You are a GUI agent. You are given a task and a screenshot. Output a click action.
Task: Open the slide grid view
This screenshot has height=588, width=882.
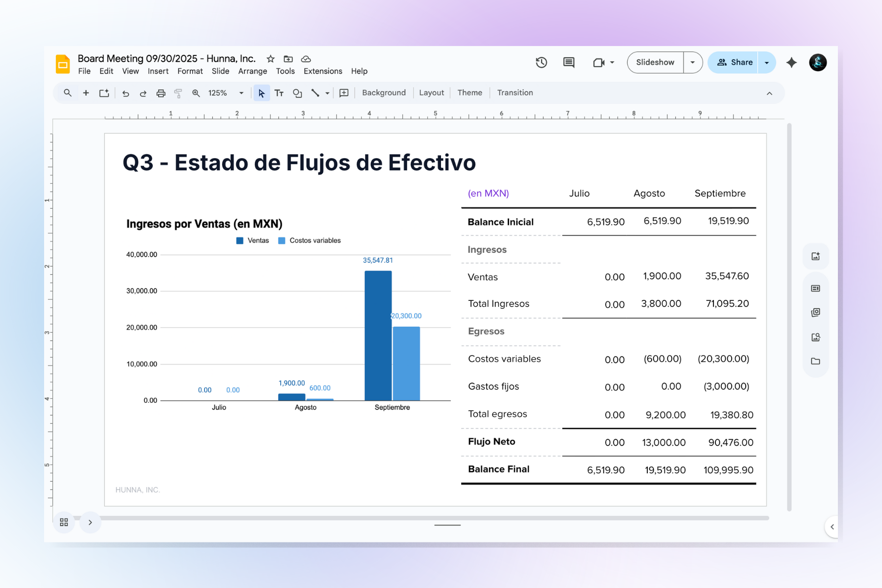tap(64, 522)
